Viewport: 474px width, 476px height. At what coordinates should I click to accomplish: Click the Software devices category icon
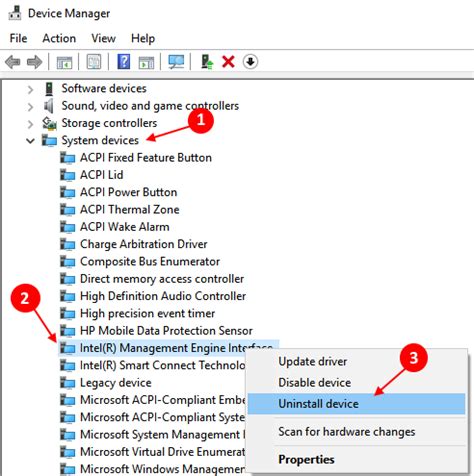coord(49,89)
